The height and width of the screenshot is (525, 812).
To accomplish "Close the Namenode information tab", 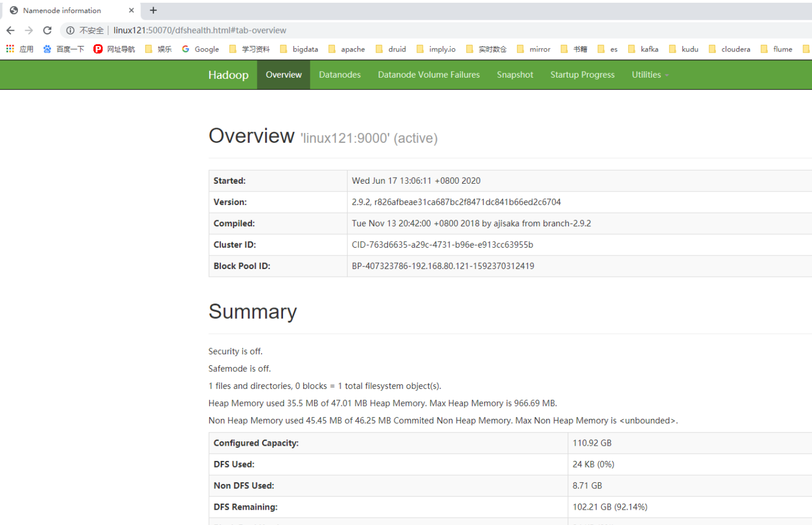I will (x=131, y=10).
